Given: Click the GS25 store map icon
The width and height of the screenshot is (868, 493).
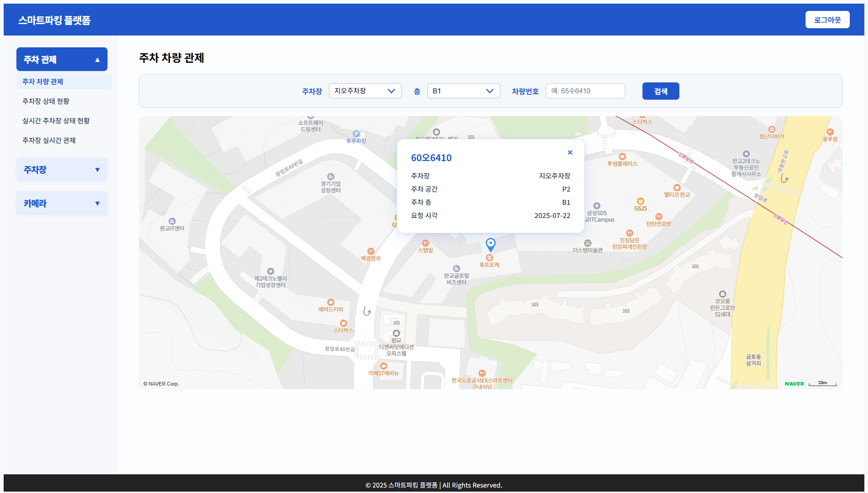Looking at the screenshot, I should click(641, 201).
